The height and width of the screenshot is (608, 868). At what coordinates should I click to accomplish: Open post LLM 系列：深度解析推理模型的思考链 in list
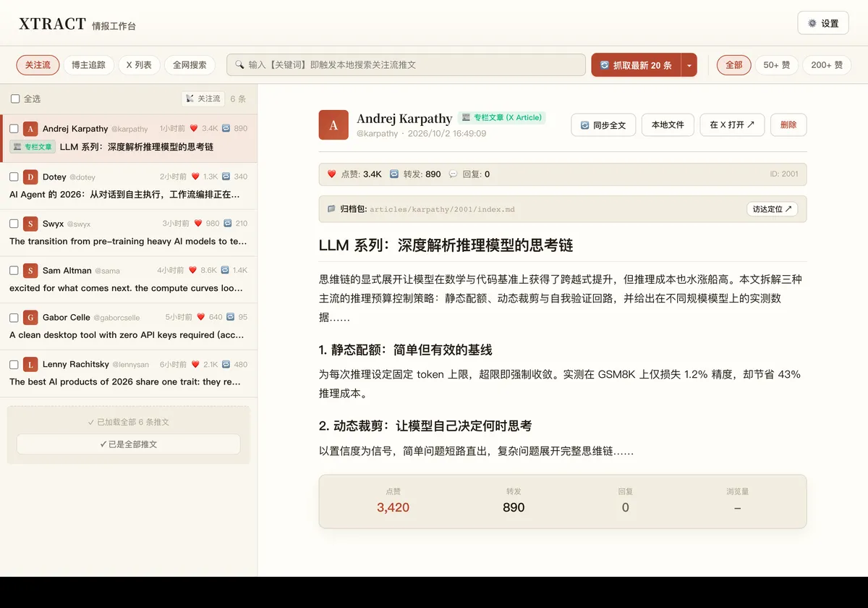[x=137, y=147]
